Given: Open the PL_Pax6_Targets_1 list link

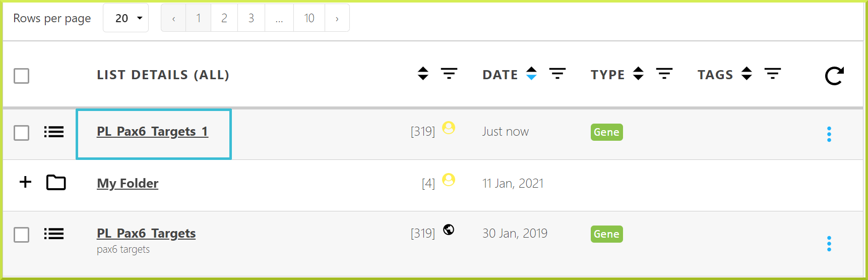Looking at the screenshot, I should (152, 132).
